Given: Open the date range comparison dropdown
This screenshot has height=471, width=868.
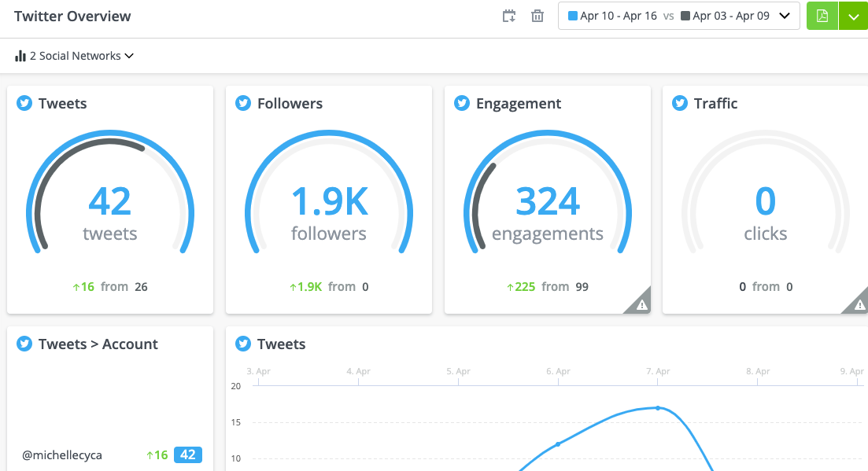Looking at the screenshot, I should tap(678, 16).
